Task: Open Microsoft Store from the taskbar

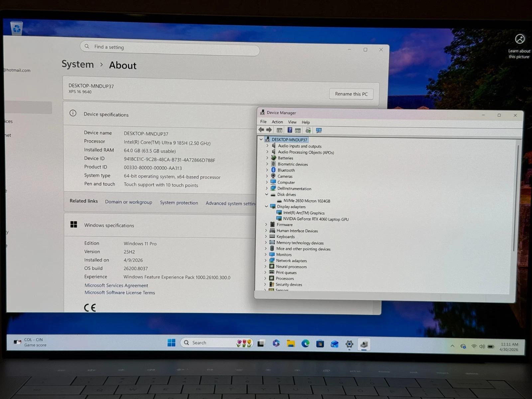Action: [x=320, y=344]
